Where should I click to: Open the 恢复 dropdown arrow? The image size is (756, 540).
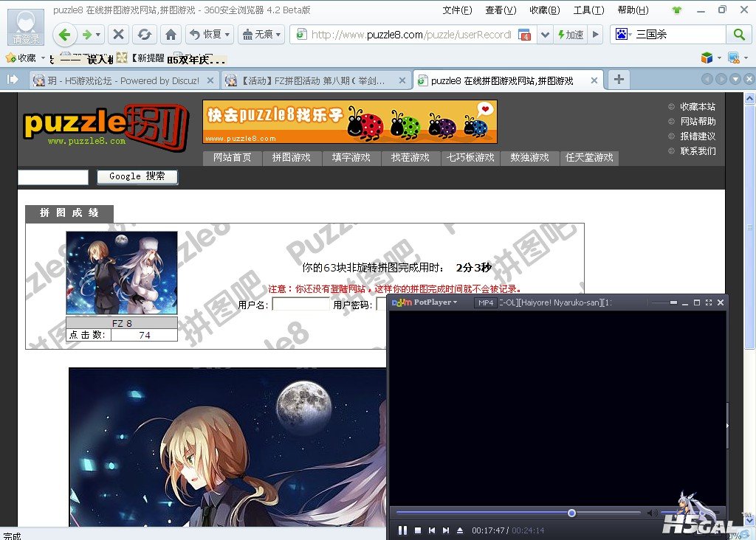coord(227,35)
